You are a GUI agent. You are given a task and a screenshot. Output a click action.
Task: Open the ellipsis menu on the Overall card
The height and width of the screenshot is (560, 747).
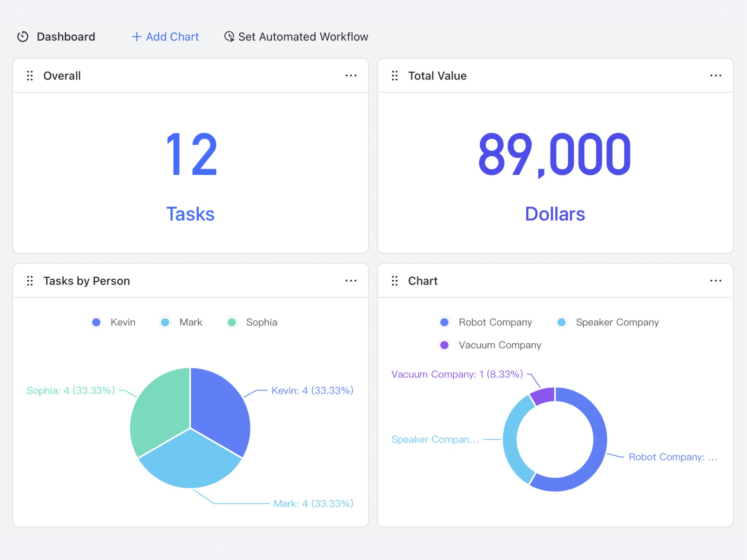(351, 75)
